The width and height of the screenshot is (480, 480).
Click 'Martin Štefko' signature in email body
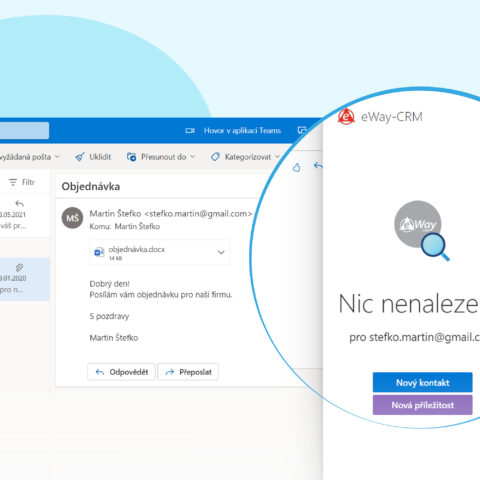point(114,338)
